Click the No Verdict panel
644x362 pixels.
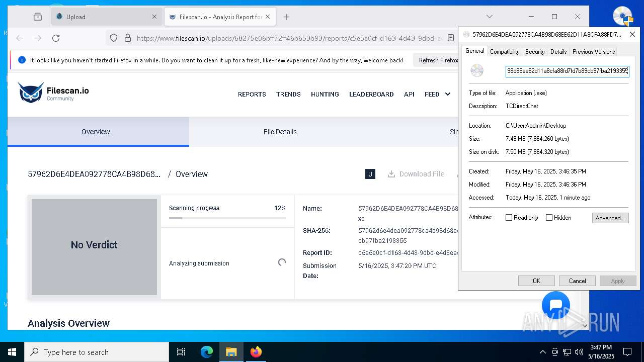(x=94, y=247)
